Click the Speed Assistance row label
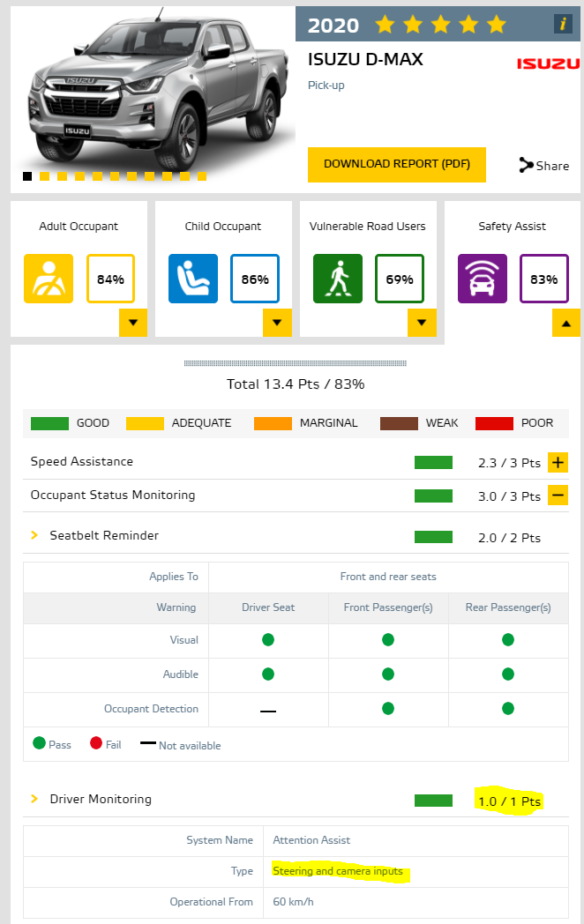Screen dimensions: 584x924 click(82, 461)
